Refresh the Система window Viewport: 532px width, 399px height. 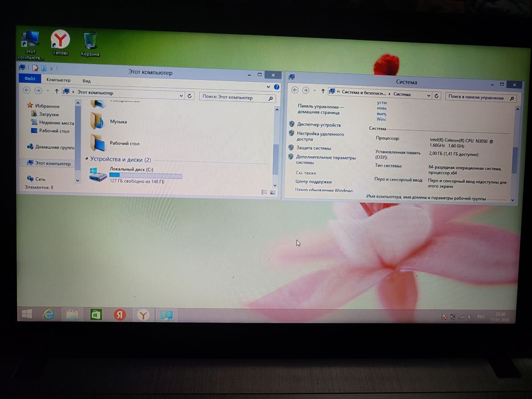coord(437,96)
